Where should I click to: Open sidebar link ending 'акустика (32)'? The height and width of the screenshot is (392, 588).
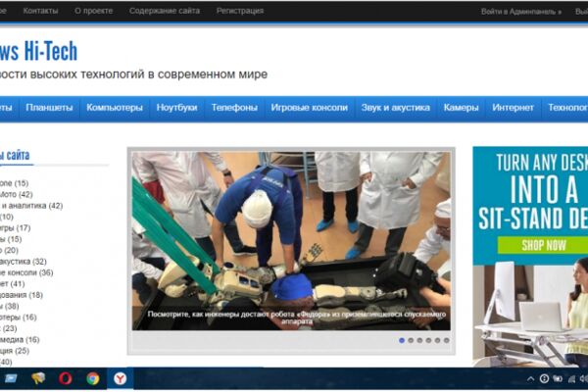pos(24,262)
